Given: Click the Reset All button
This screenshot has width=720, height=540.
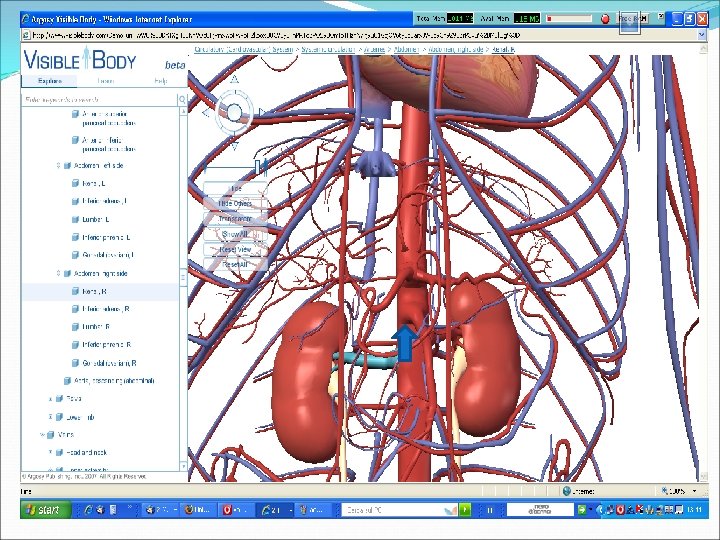Looking at the screenshot, I should (235, 264).
